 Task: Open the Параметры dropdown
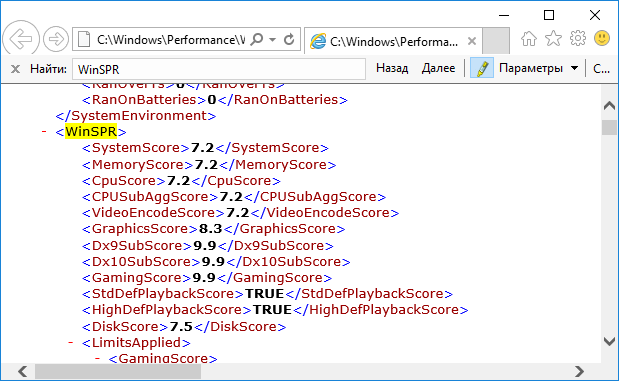[x=538, y=68]
